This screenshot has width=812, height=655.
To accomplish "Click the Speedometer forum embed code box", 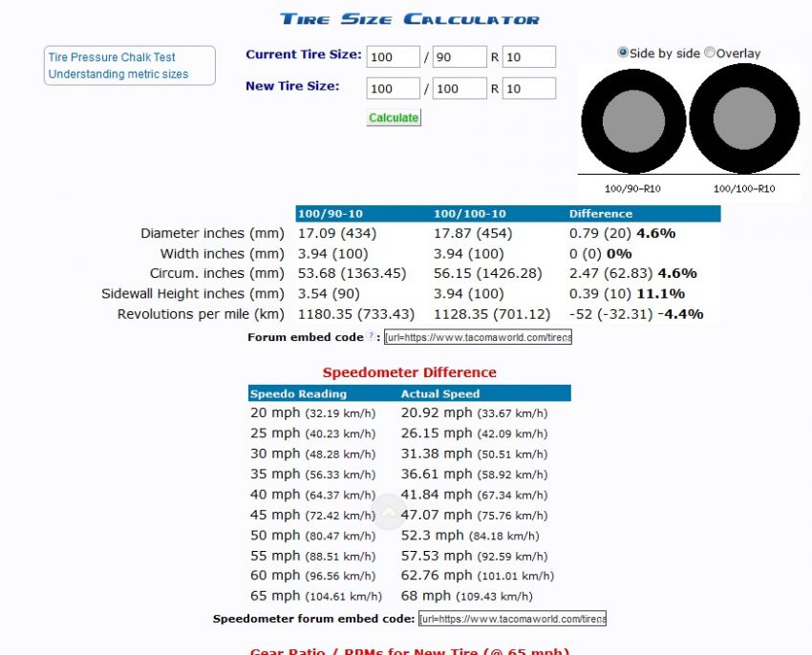I will (512, 619).
